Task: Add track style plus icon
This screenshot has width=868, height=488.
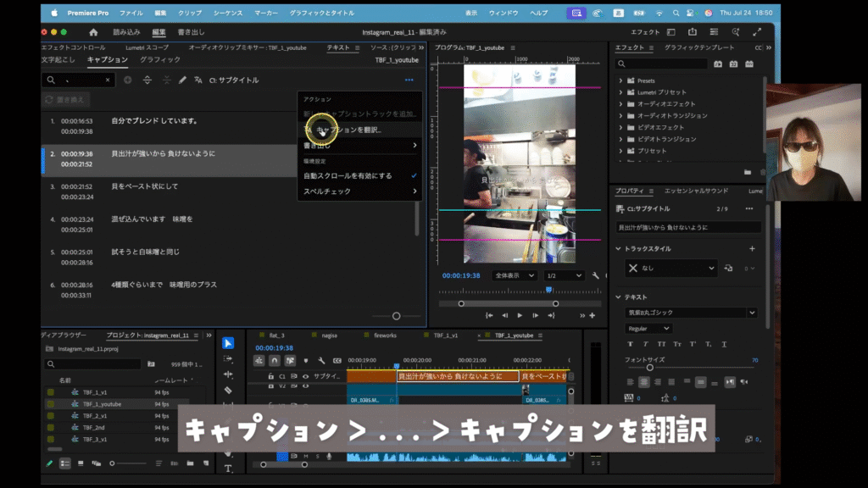Action: (x=753, y=249)
